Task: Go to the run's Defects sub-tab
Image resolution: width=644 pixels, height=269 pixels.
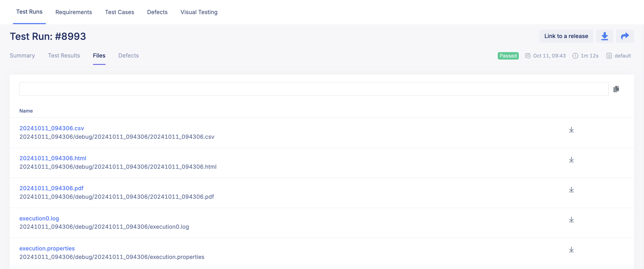Action: (x=129, y=56)
